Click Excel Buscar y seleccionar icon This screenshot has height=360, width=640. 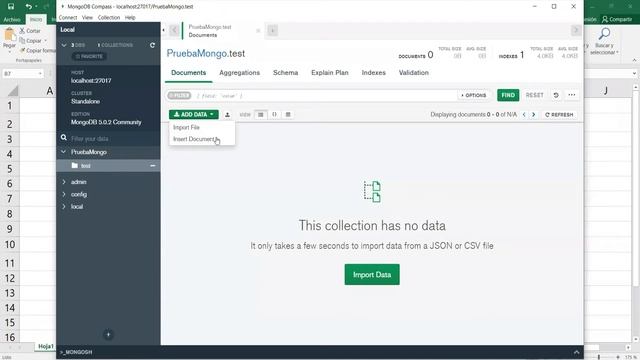point(604,35)
